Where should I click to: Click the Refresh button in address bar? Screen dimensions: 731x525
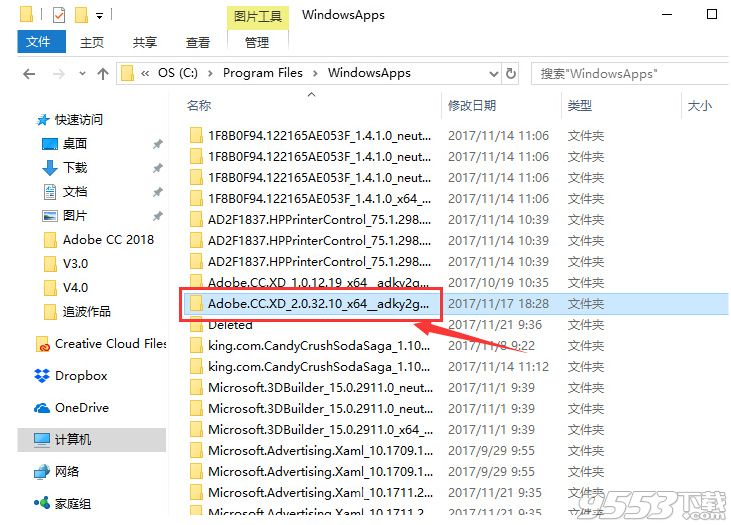tap(511, 73)
